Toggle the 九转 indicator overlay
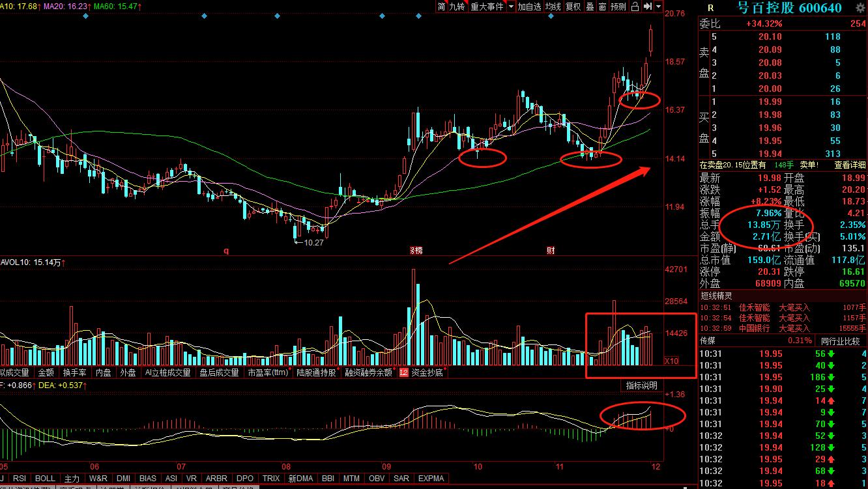 (457, 7)
